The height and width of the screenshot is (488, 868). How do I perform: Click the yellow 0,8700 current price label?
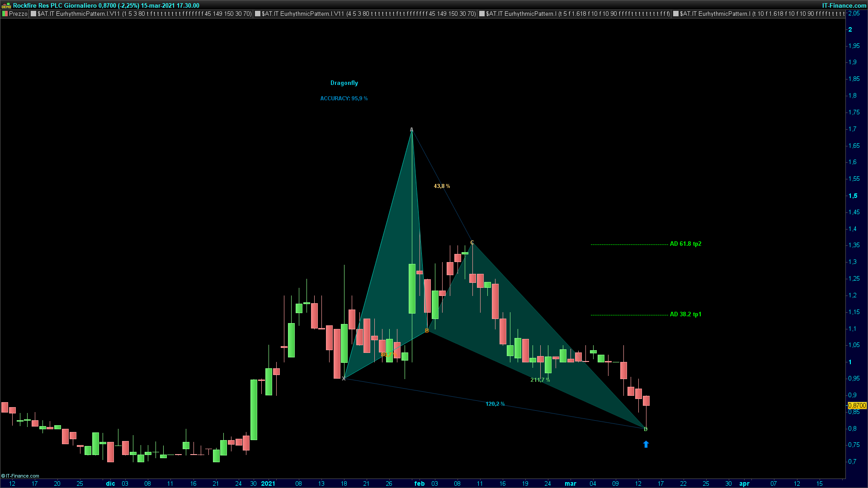(x=857, y=406)
